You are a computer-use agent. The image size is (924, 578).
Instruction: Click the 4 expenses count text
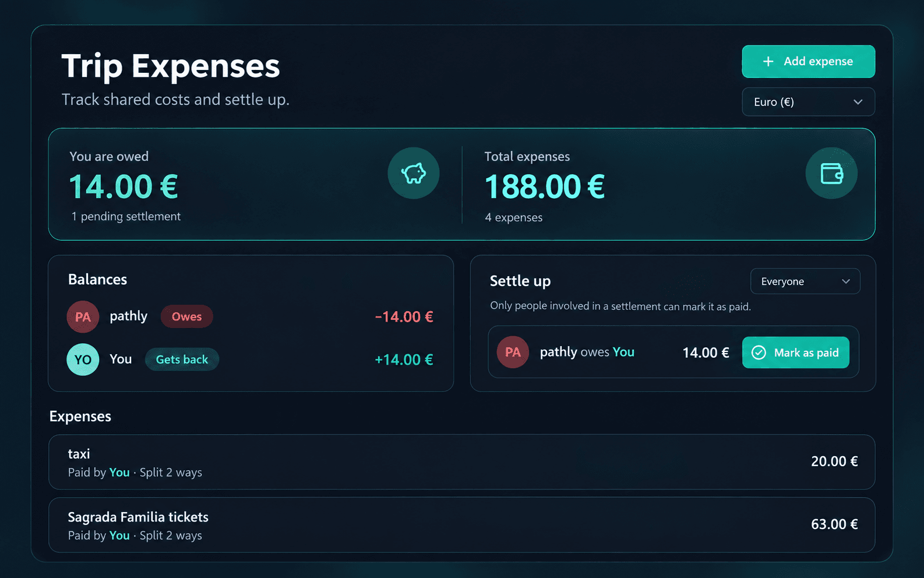tap(513, 217)
